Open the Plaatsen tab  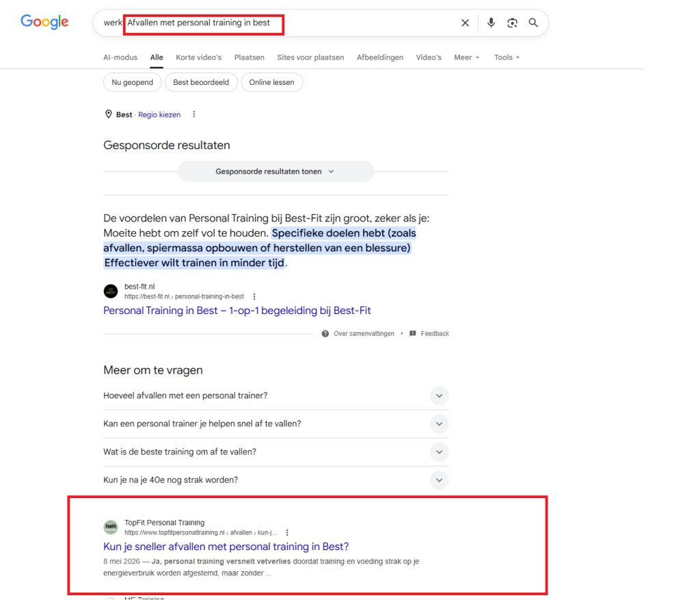(249, 57)
